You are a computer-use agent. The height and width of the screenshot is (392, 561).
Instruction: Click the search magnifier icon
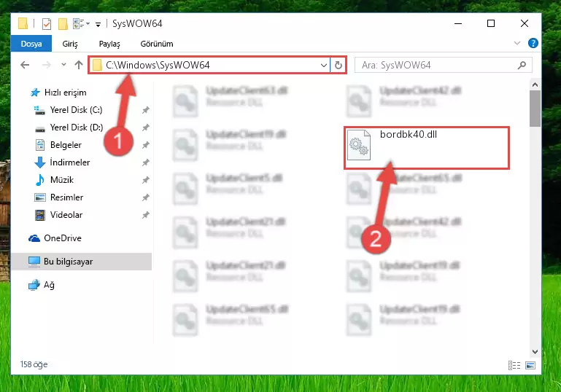(522, 65)
